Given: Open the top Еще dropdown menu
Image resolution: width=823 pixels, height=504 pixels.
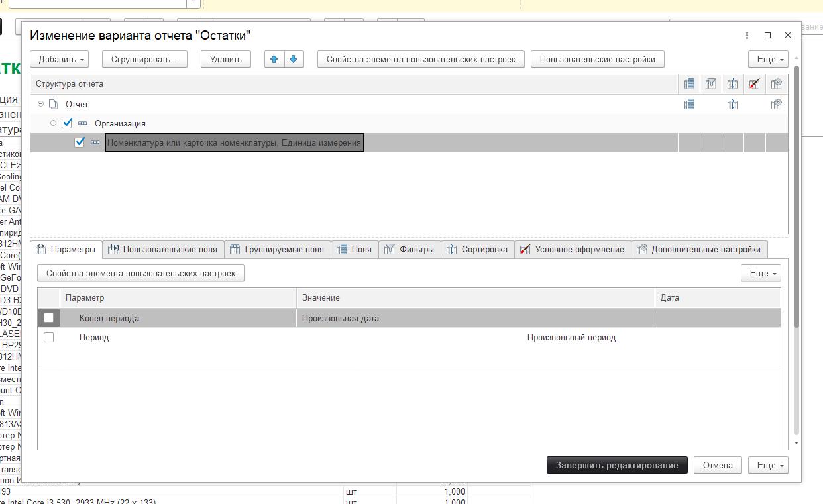Looking at the screenshot, I should tap(768, 59).
